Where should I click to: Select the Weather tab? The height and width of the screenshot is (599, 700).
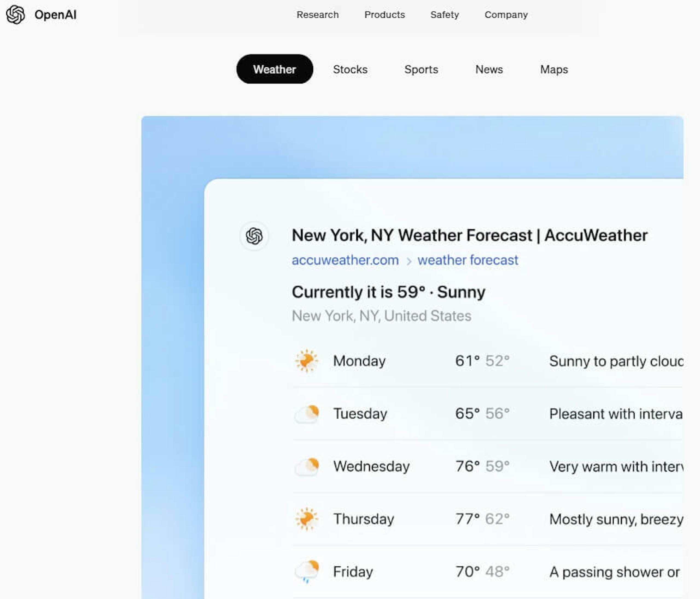[275, 69]
